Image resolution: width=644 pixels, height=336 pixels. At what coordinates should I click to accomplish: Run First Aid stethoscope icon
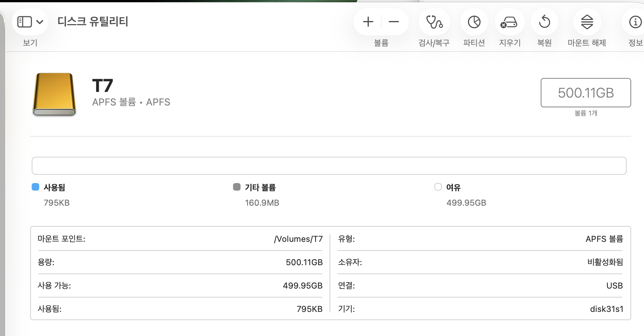(434, 22)
